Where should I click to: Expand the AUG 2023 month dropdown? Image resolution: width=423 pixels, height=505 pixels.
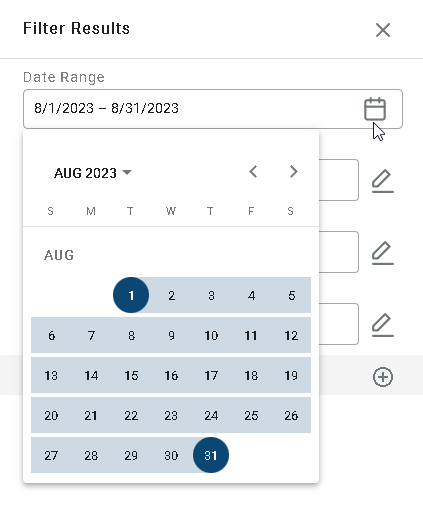(93, 173)
